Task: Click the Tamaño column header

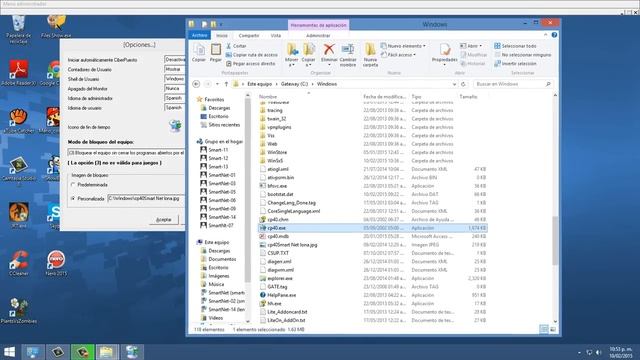Action: tap(468, 97)
